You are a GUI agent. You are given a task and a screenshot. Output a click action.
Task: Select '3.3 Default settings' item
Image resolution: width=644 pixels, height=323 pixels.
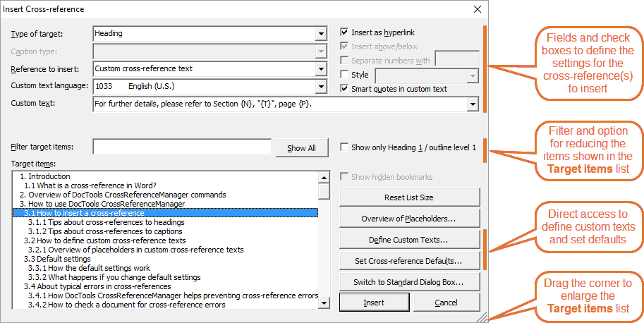(165, 259)
